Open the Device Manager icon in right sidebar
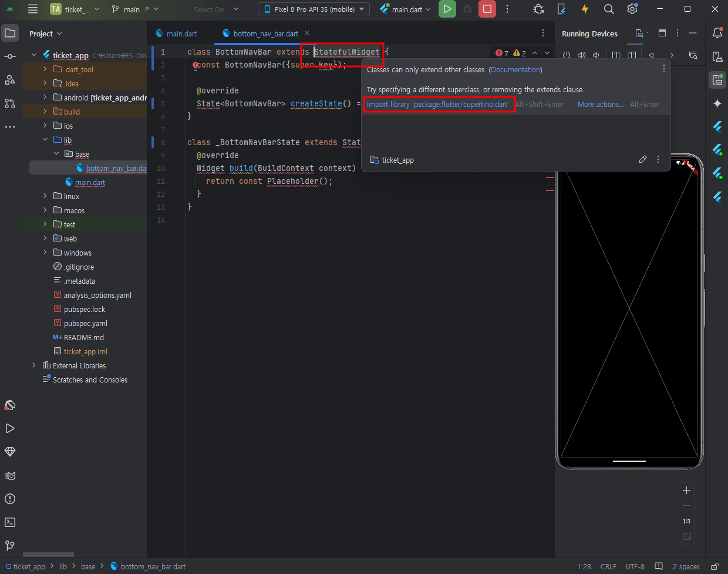This screenshot has width=728, height=574. [717, 56]
